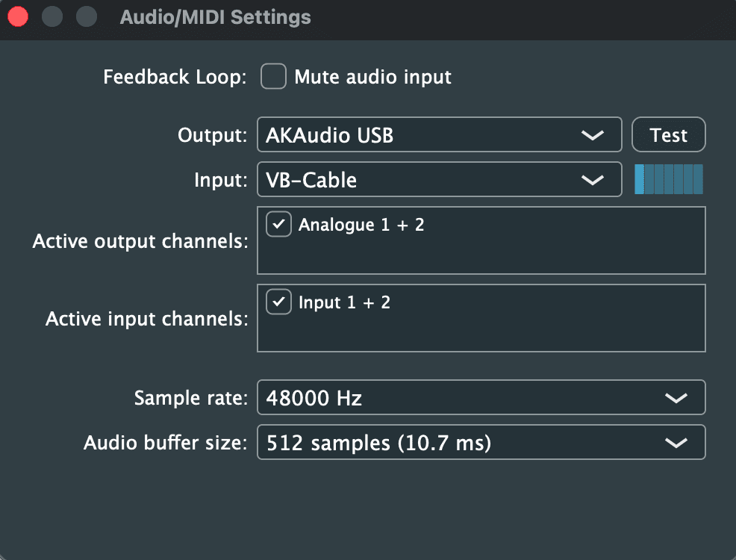Open the Output device dropdown
This screenshot has width=736, height=560.
440,134
